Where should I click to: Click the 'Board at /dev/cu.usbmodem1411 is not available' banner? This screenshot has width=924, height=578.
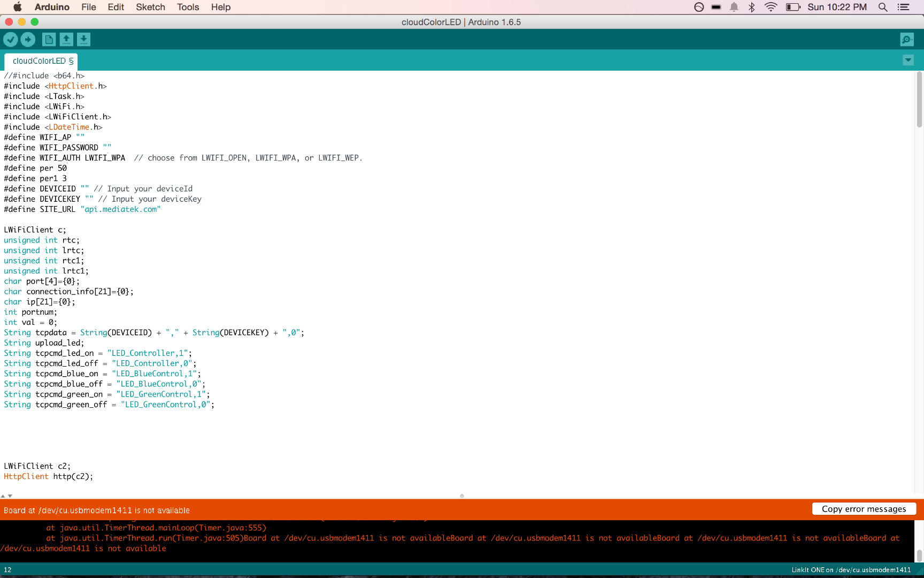[x=97, y=510]
